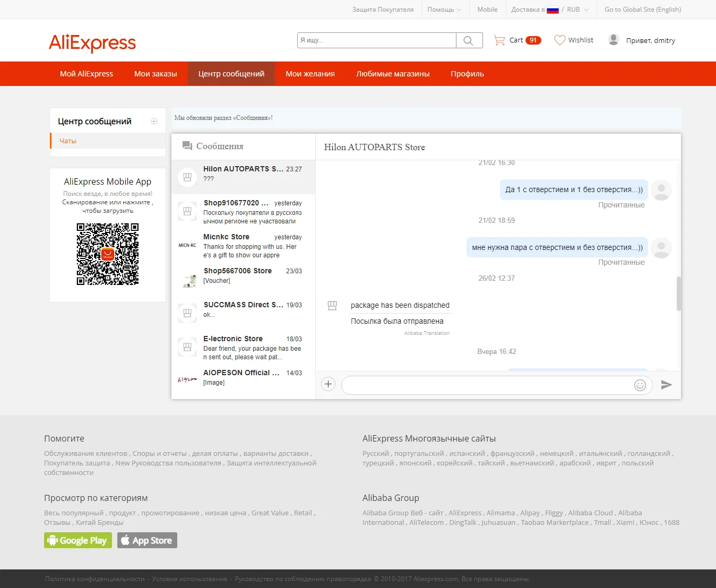This screenshot has width=716, height=588.
Task: Click the Shop5667006 Store avatar
Action: click(187, 279)
